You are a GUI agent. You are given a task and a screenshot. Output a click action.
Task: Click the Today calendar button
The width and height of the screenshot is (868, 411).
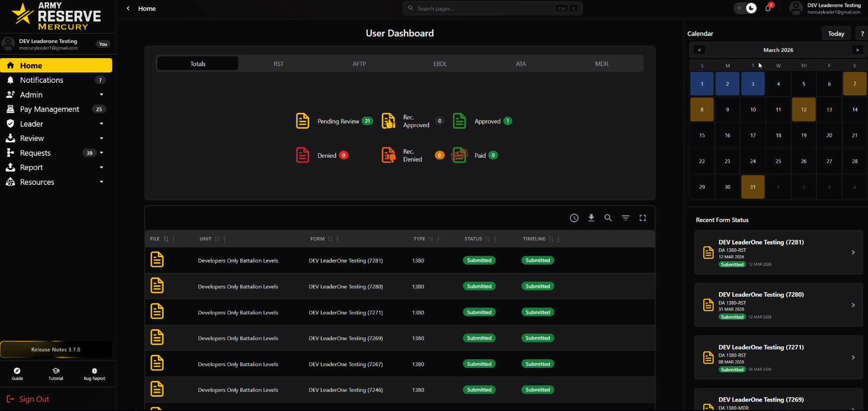836,34
